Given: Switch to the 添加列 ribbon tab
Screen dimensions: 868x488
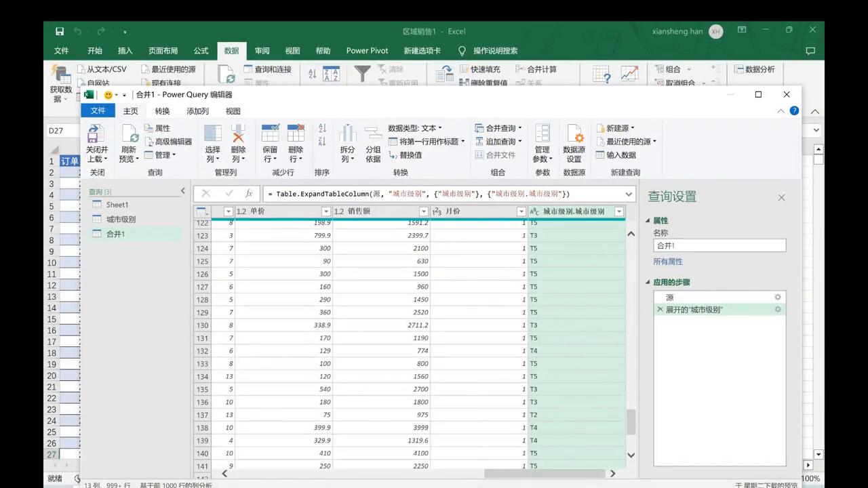Looking at the screenshot, I should (x=197, y=111).
